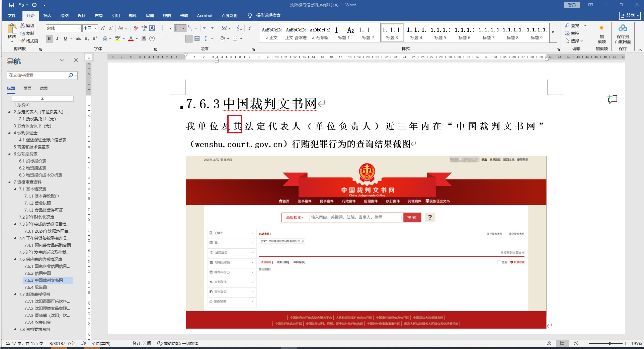Save the document with the Save icon
This screenshot has height=349, width=644.
[x=12, y=5]
